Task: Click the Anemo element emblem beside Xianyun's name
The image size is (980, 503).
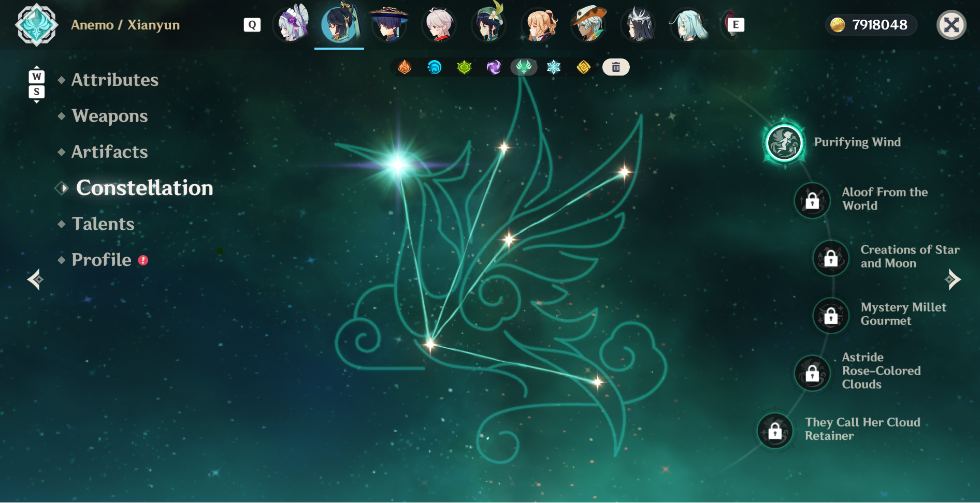Action: pyautogui.click(x=36, y=25)
